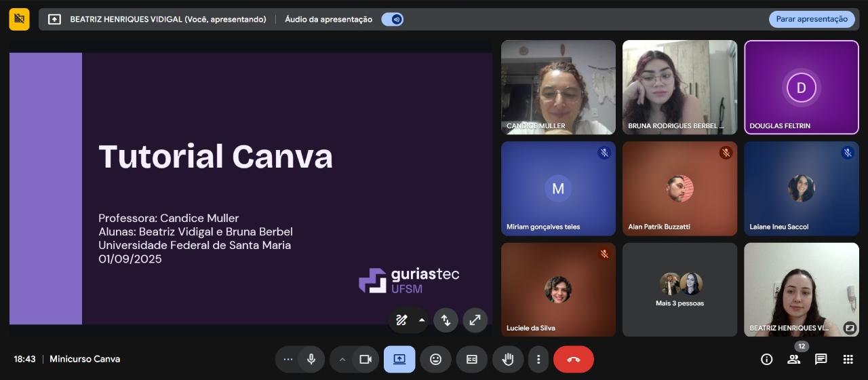Send an emoji reaction
Screen dimensions: 868x380
435,359
